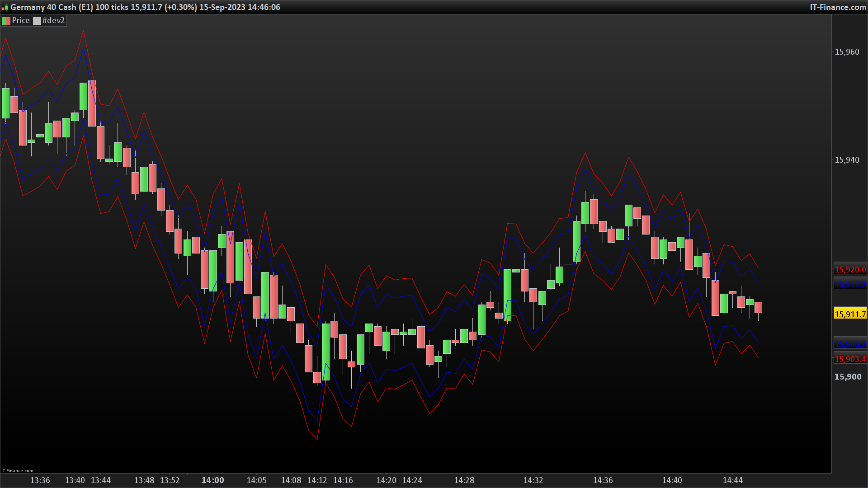Click the IT-Finance.com link top right

(x=838, y=7)
